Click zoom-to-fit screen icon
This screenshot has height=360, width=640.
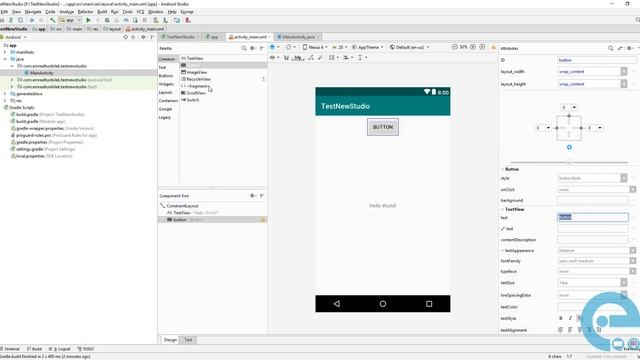[482, 47]
